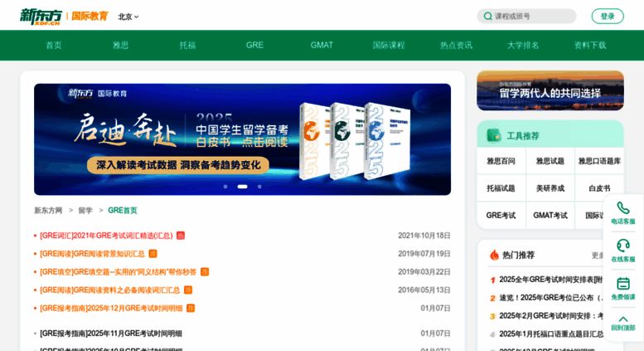
Task: Click the 电话客服 phone icon
Action: [623, 208]
